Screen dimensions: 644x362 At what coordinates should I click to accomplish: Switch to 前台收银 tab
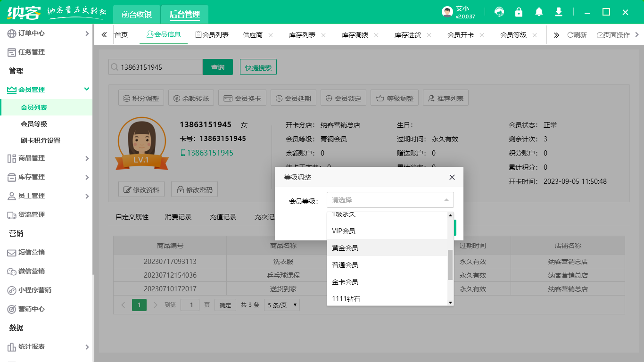coord(137,14)
